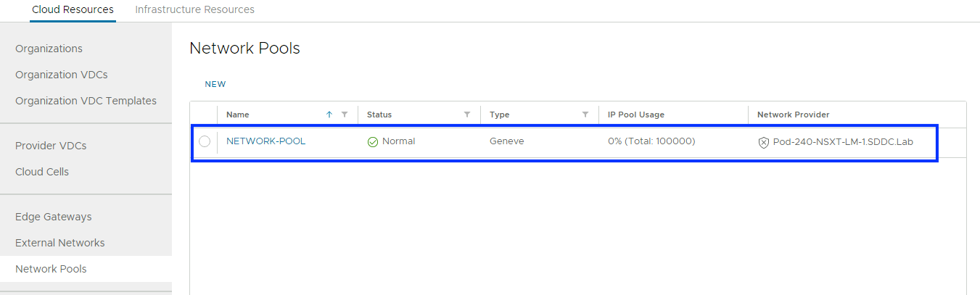Viewport: 980px width, 295px height.
Task: Open the Type column filter icon
Action: click(585, 115)
